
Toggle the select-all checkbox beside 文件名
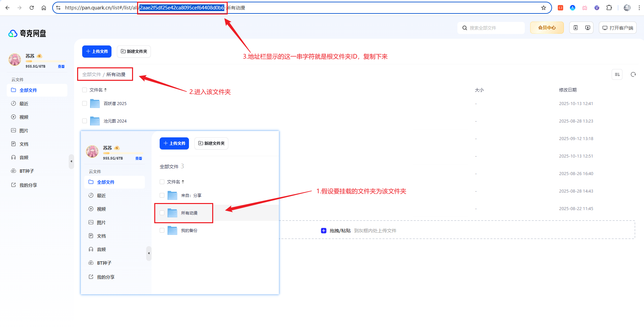click(85, 90)
